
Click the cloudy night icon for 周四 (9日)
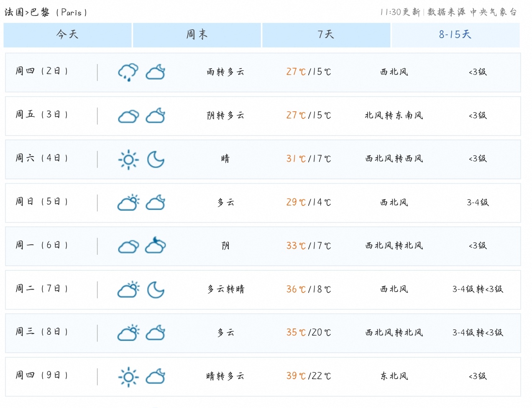(x=156, y=377)
